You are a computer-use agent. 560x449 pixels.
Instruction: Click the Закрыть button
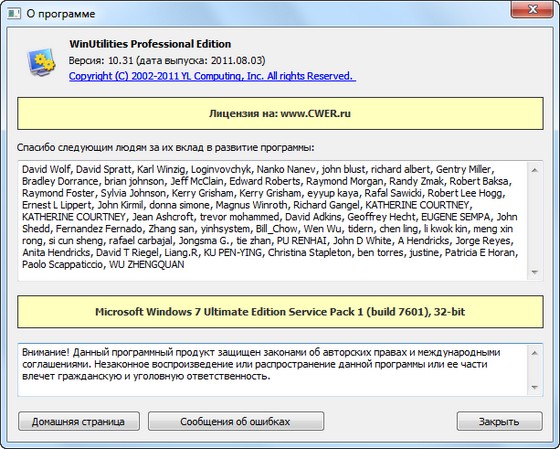click(499, 421)
